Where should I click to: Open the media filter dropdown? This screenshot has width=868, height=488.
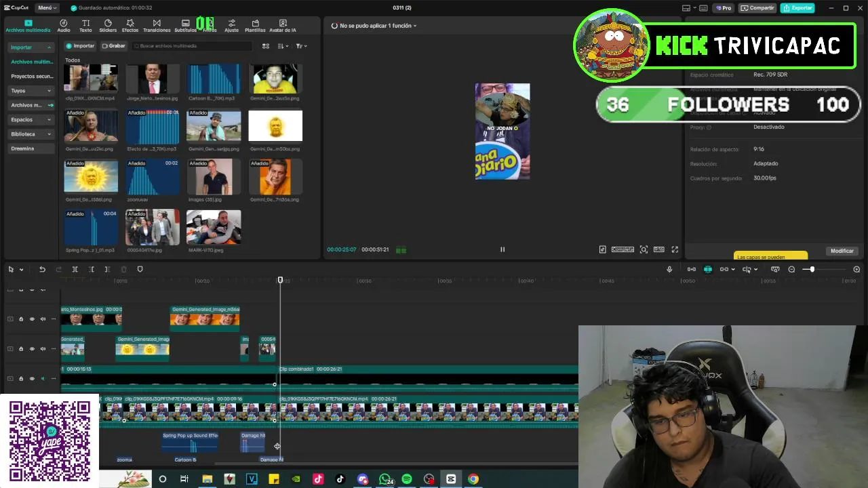(x=301, y=46)
